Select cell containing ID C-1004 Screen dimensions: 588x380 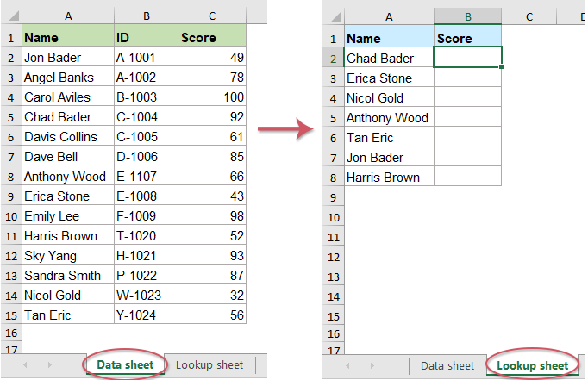point(145,117)
